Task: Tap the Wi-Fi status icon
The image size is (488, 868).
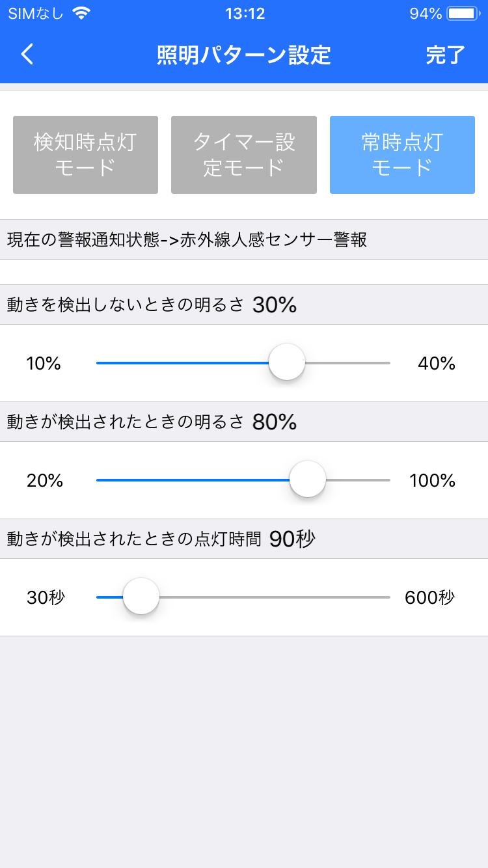Action: (x=81, y=14)
